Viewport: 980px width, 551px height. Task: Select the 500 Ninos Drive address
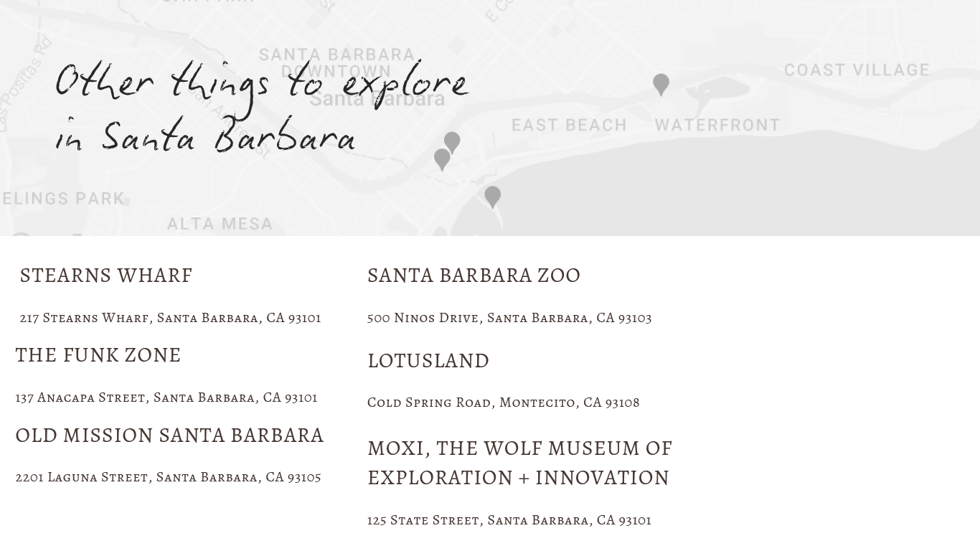pos(509,318)
